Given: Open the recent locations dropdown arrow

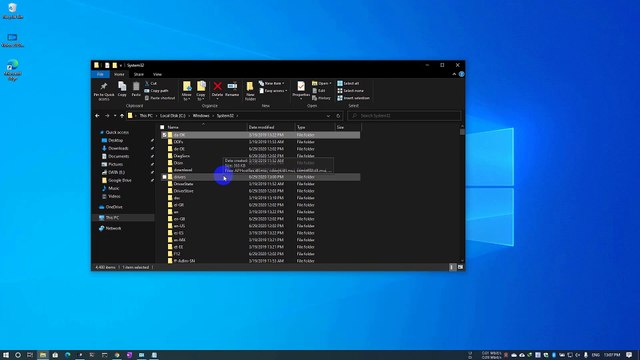Looking at the screenshot, I should coord(115,116).
